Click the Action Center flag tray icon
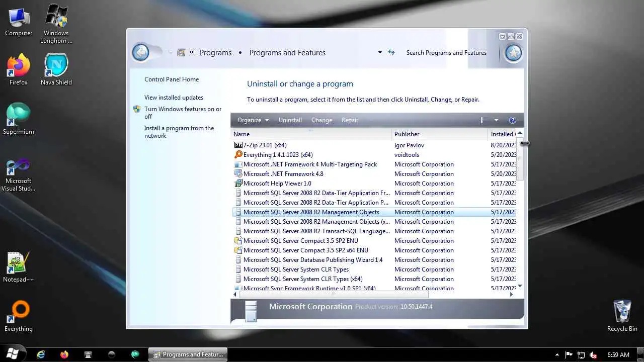The height and width of the screenshot is (362, 644). (x=569, y=355)
